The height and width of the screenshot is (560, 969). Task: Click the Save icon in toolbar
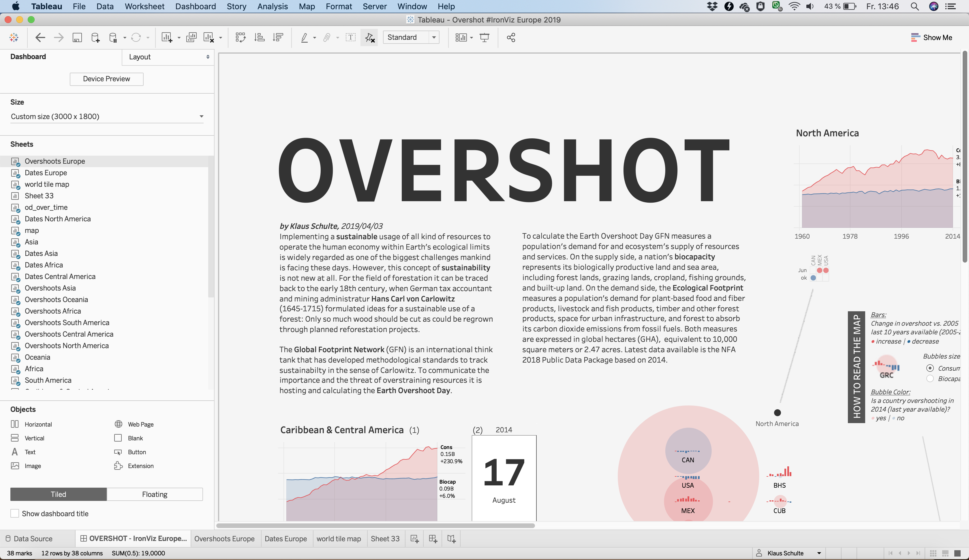77,37
